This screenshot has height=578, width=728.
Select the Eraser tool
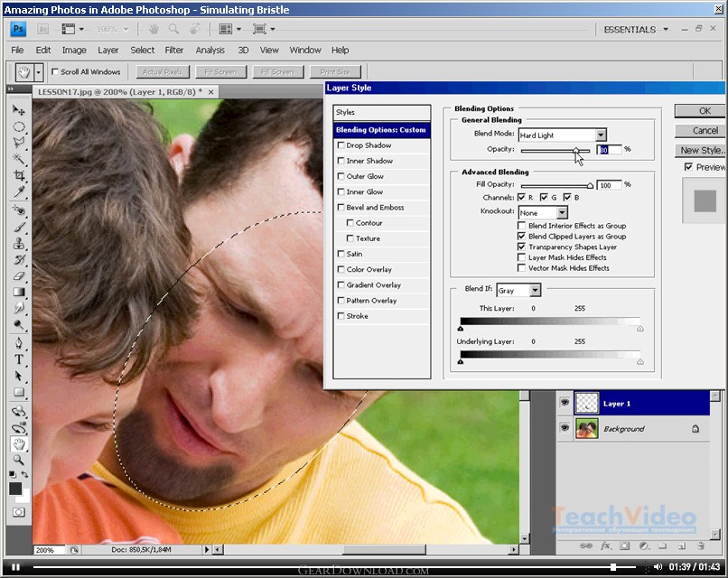coord(19,275)
